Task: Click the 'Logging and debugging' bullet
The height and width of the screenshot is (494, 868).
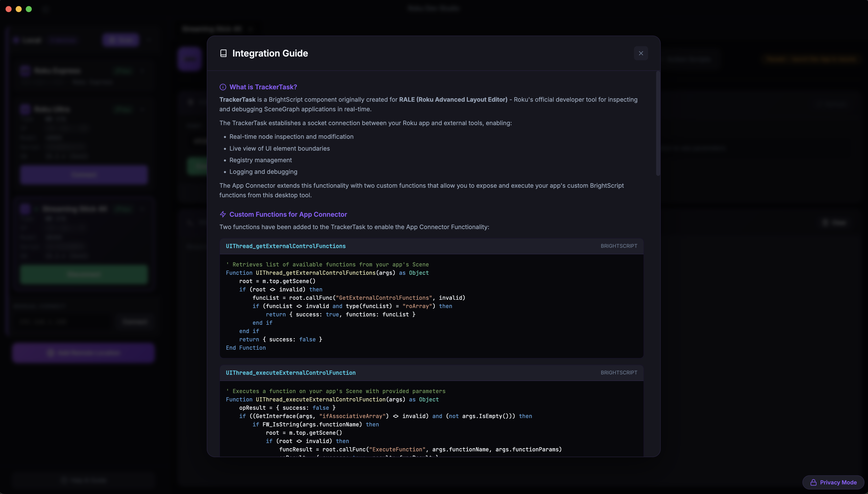Action: pos(263,172)
